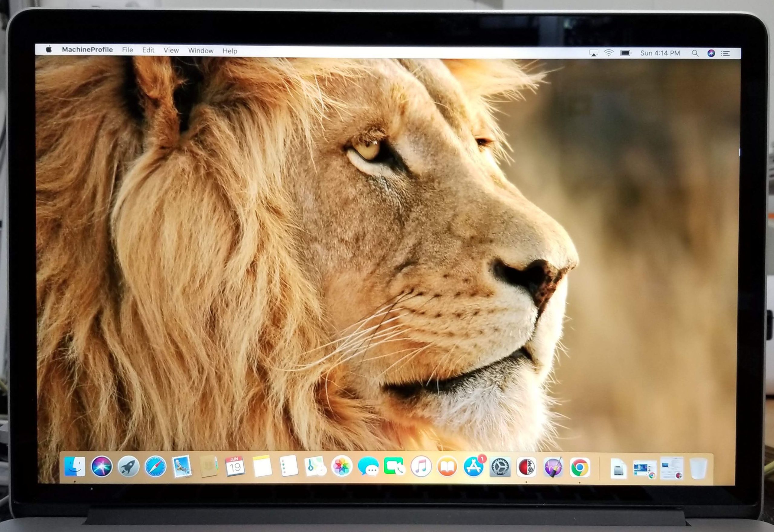Open the MachineProfile red gear Dock icon
774x532 pixels.
(526, 467)
